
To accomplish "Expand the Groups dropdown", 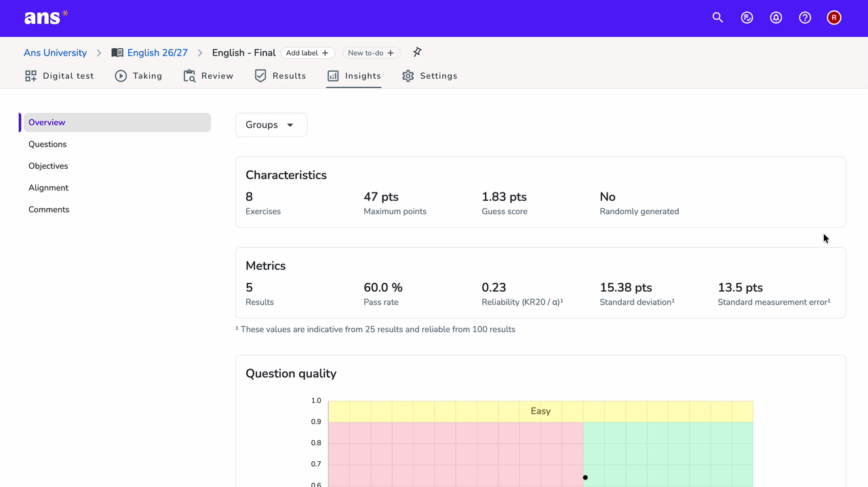I will pos(271,125).
